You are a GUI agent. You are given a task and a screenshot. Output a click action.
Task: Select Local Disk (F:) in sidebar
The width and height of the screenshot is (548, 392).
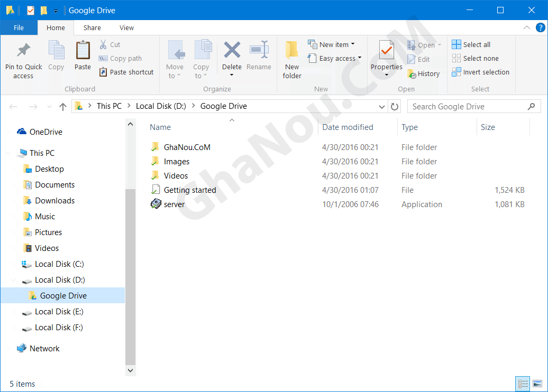52,328
